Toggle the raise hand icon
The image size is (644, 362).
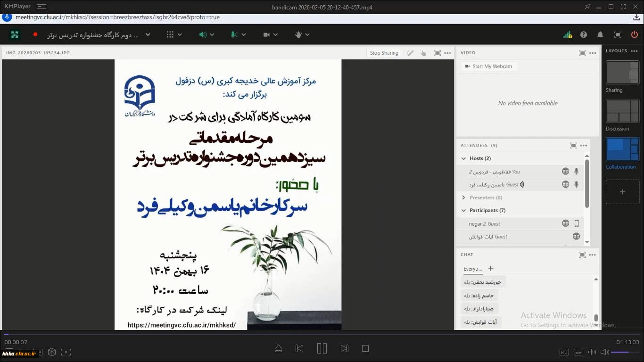pos(298,35)
